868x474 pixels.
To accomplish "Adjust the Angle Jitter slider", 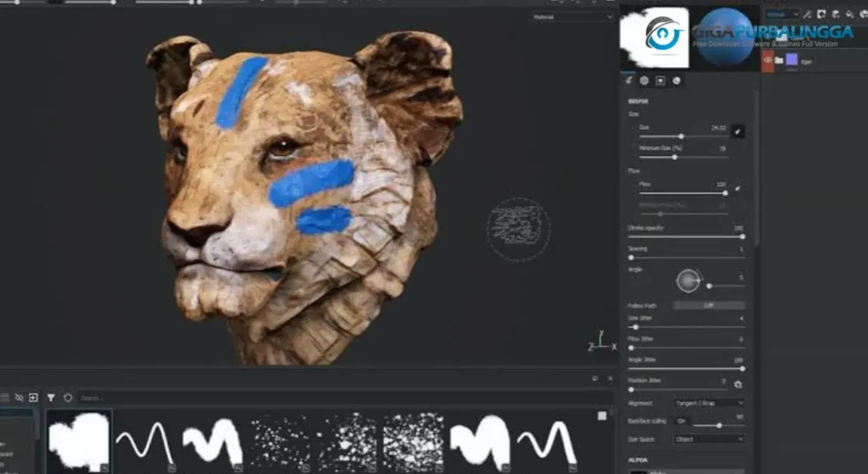I will point(687,369).
